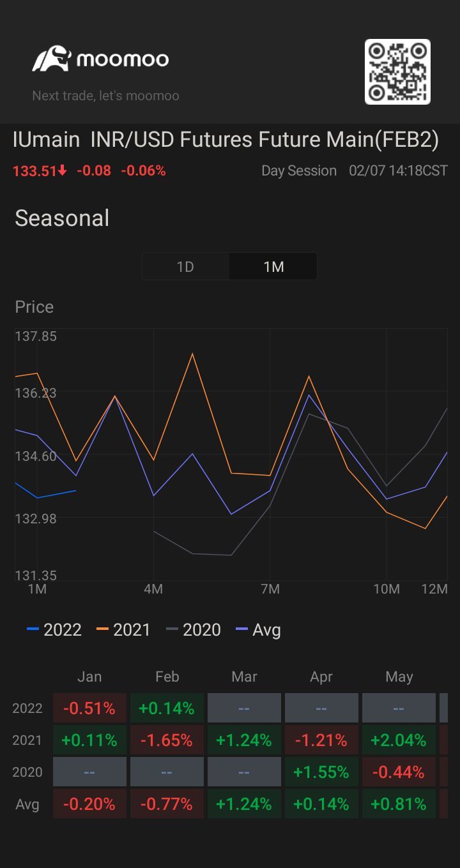This screenshot has width=460, height=868.
Task: Click the 2021 row label in table
Action: coord(27,740)
